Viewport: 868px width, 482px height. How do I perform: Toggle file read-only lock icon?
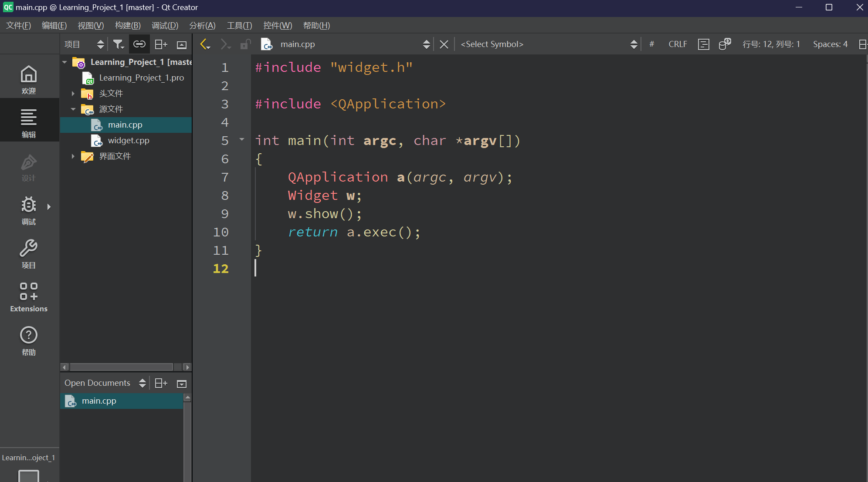245,44
